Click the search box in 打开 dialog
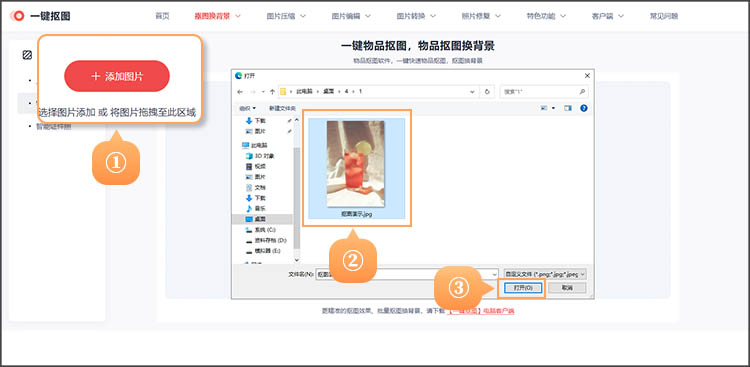750x367 pixels. coord(544,91)
